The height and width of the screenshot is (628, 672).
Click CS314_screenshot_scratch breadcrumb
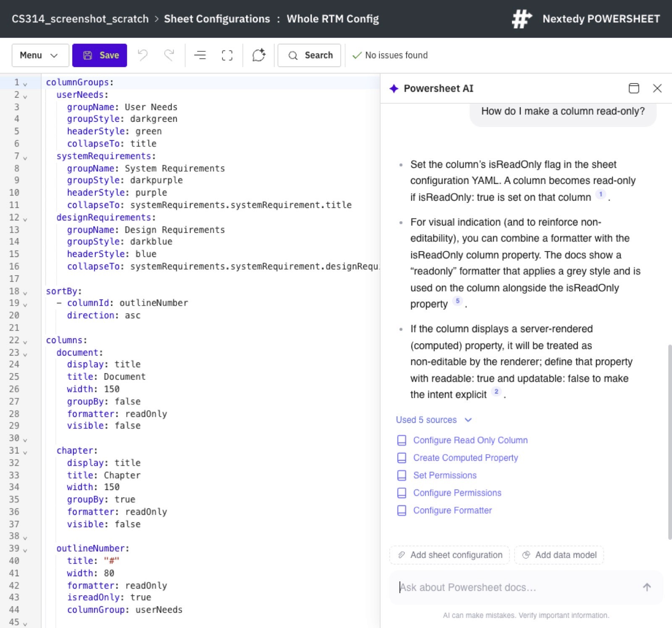[80, 19]
